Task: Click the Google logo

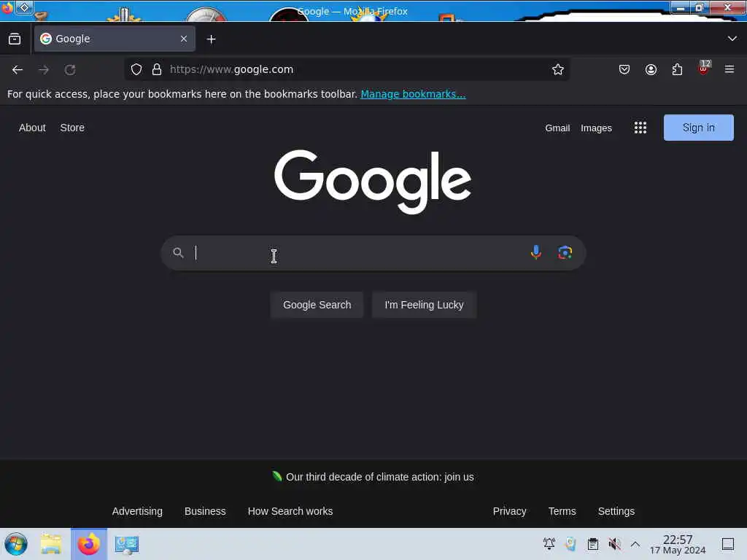Action: [x=373, y=182]
